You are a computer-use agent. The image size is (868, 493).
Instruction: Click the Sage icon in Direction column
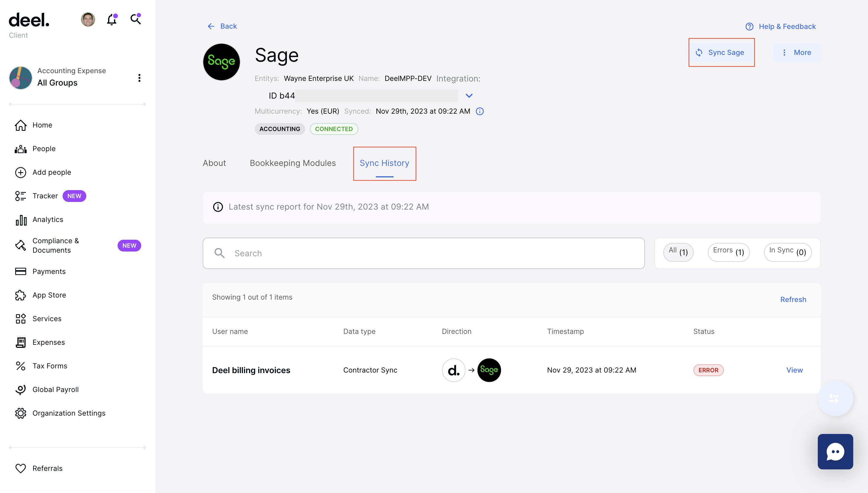click(x=489, y=370)
